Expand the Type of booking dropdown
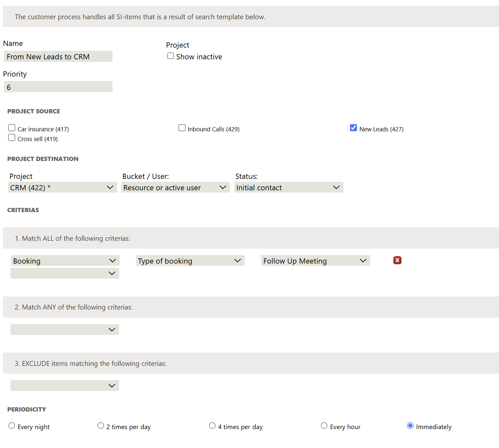Image resolution: width=499 pixels, height=448 pixels. [190, 261]
